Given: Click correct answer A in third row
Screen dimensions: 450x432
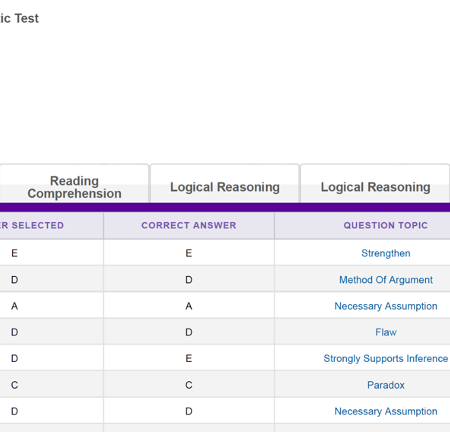Looking at the screenshot, I should [x=189, y=306].
